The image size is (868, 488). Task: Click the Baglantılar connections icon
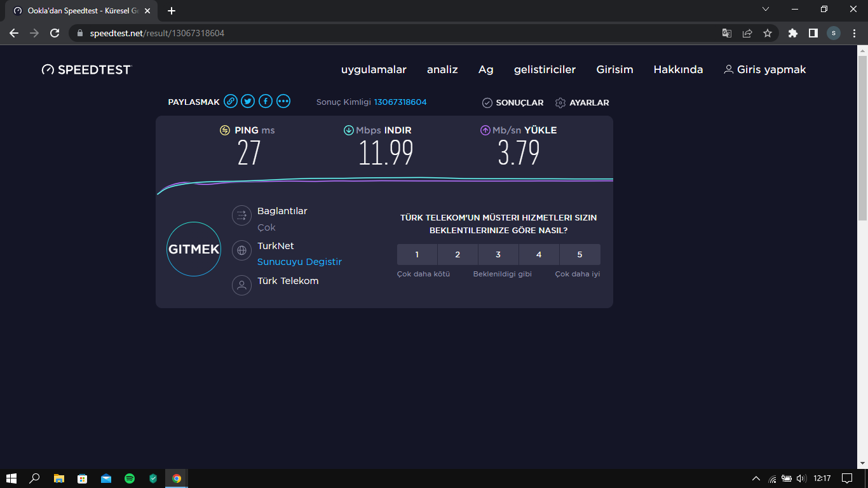pyautogui.click(x=241, y=216)
